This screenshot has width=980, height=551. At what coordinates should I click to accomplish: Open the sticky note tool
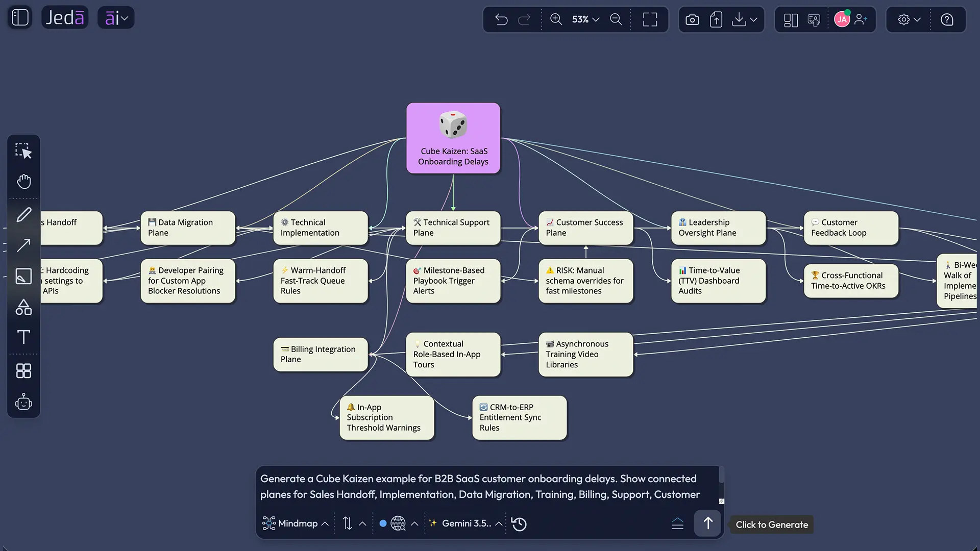[23, 276]
